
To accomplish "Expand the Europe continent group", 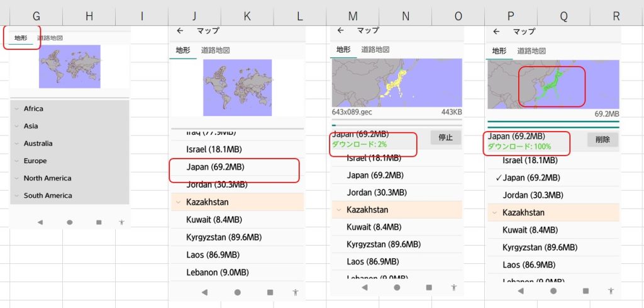I will point(35,161).
